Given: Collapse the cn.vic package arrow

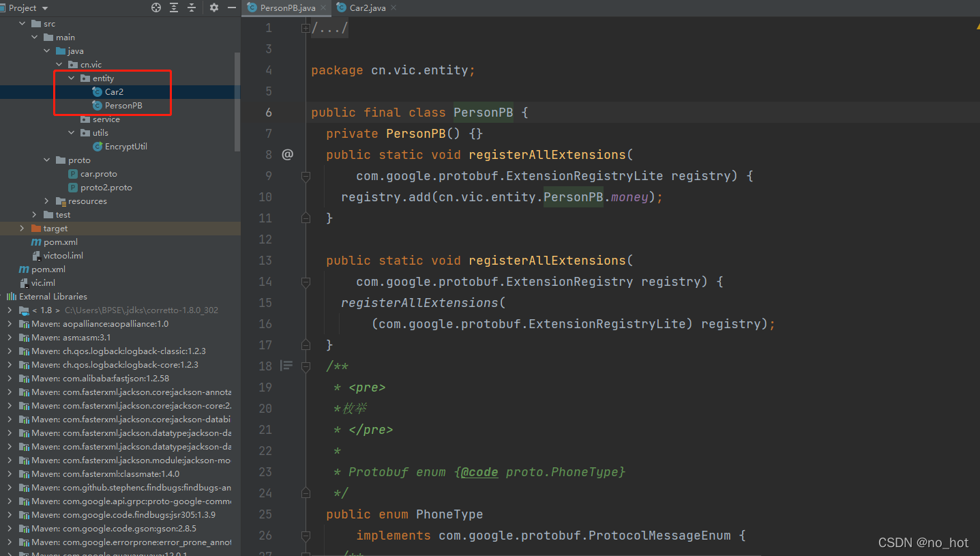Looking at the screenshot, I should [x=59, y=65].
